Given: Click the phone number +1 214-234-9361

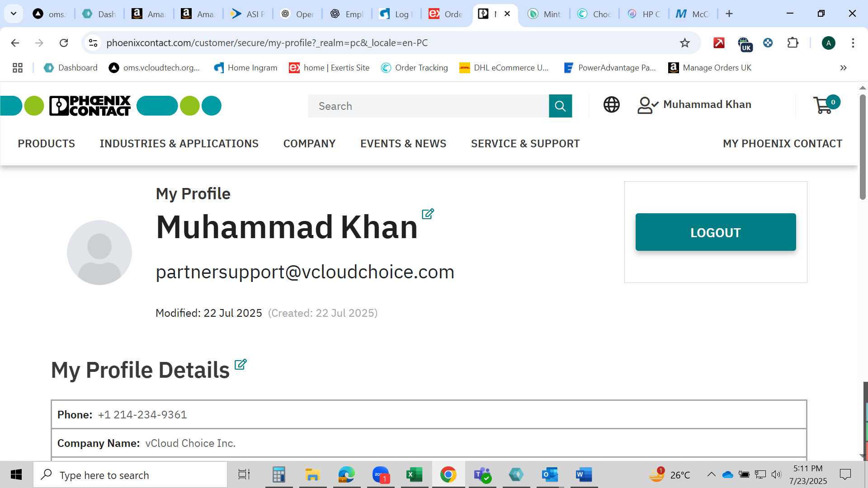Looking at the screenshot, I should (142, 415).
